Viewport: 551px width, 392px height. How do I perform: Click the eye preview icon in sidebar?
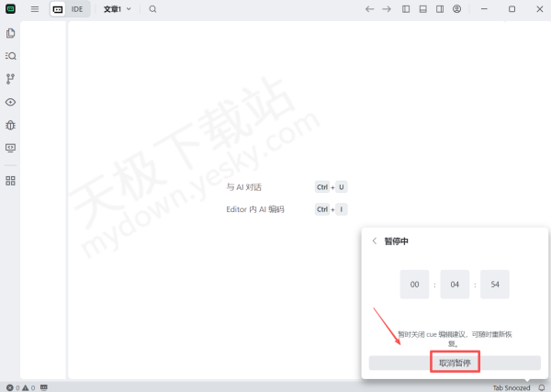[11, 102]
